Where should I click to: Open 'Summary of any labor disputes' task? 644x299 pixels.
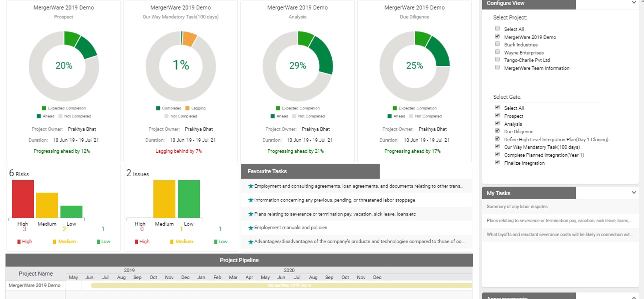point(517,207)
